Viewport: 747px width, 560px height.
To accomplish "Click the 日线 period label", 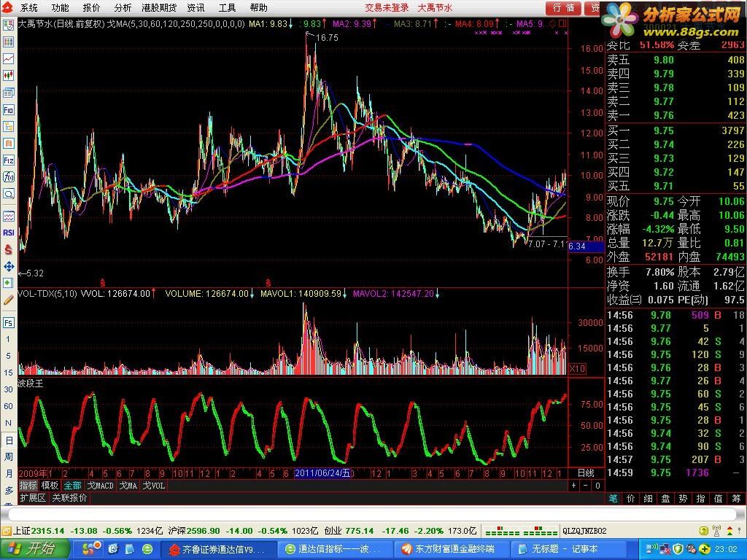I will coord(586,472).
